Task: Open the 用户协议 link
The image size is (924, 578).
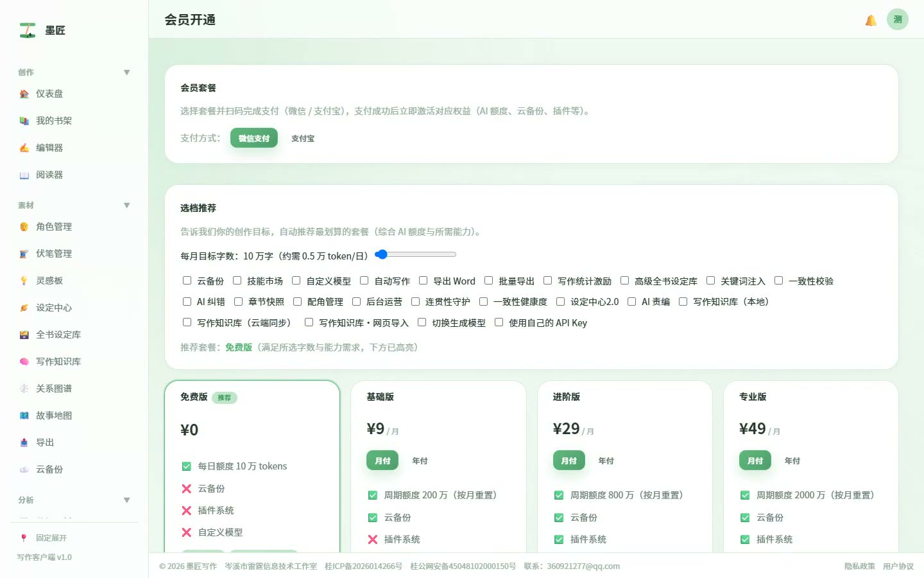Action: click(x=898, y=566)
